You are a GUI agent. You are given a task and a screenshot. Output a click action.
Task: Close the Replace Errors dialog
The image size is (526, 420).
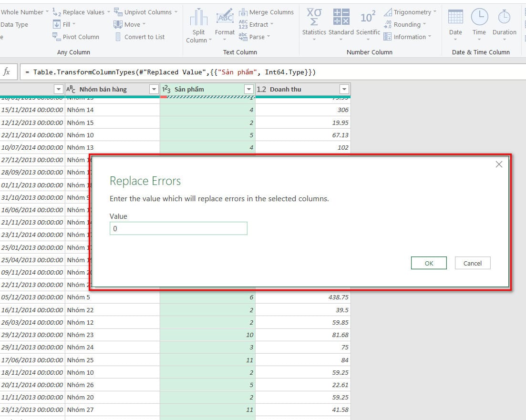pos(499,164)
